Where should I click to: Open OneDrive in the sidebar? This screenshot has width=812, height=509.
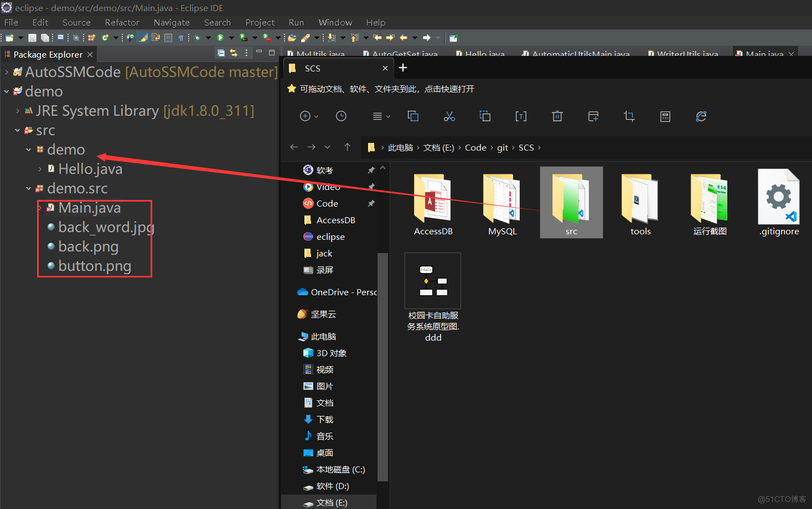(337, 292)
